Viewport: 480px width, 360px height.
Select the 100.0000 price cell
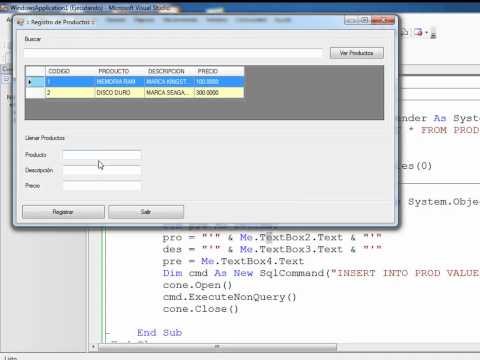point(219,82)
